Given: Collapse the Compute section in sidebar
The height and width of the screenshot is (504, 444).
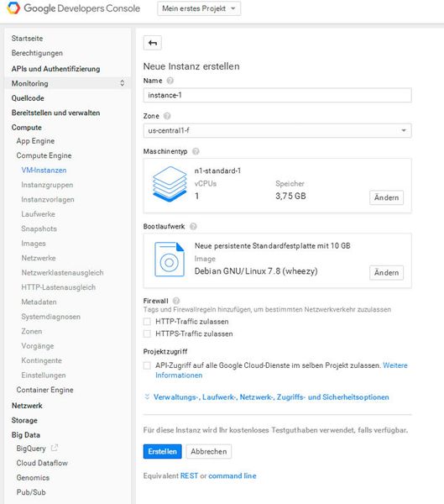Looking at the screenshot, I should [26, 128].
